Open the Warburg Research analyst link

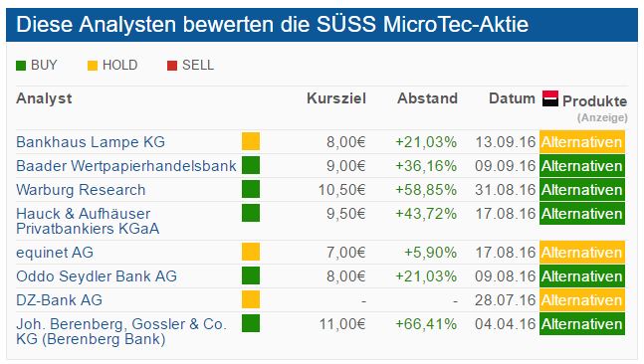tap(81, 190)
